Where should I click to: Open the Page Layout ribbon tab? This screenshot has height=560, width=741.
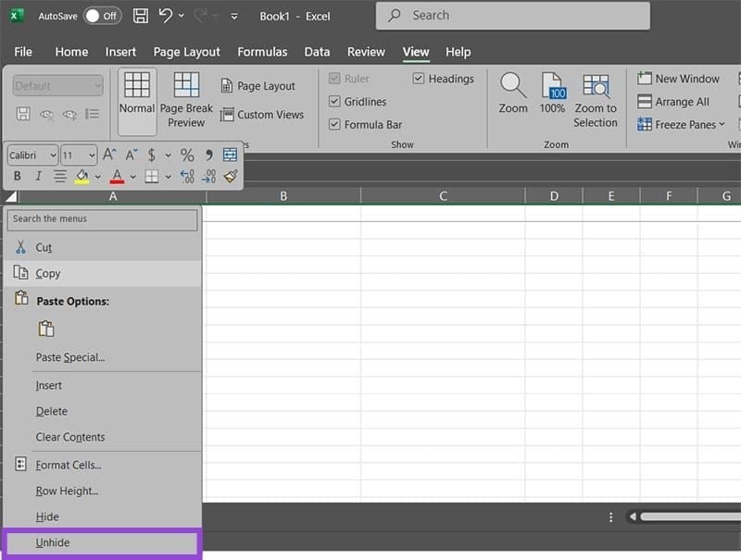(x=187, y=52)
